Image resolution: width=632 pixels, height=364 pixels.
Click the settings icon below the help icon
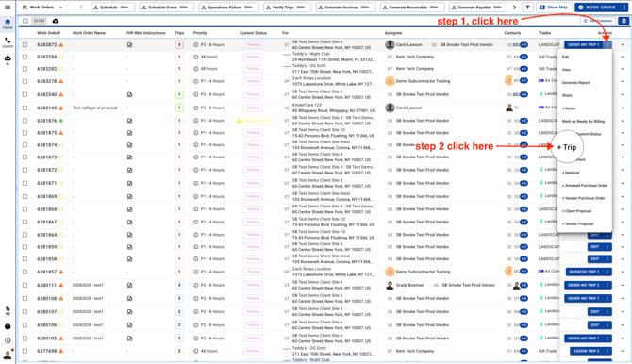(8, 340)
